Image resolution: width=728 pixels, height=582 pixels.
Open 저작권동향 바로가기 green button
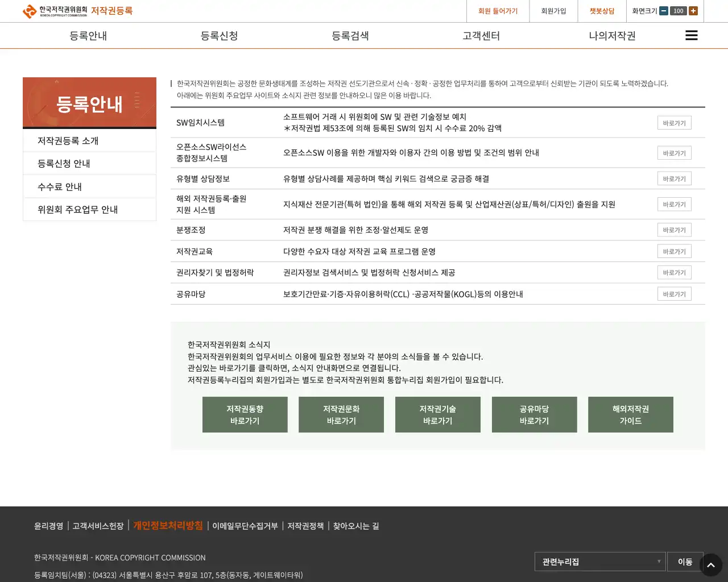245,415
